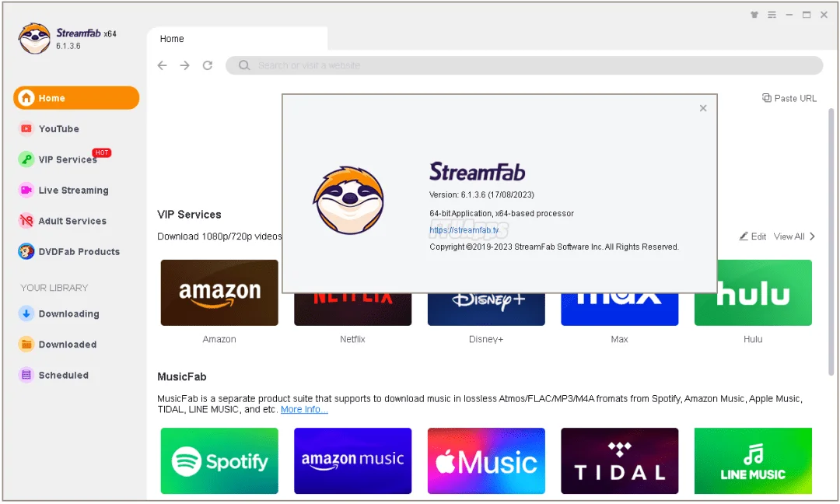This screenshot has height=504, width=840.
Task: Open the TIDAL music tile
Action: click(619, 460)
